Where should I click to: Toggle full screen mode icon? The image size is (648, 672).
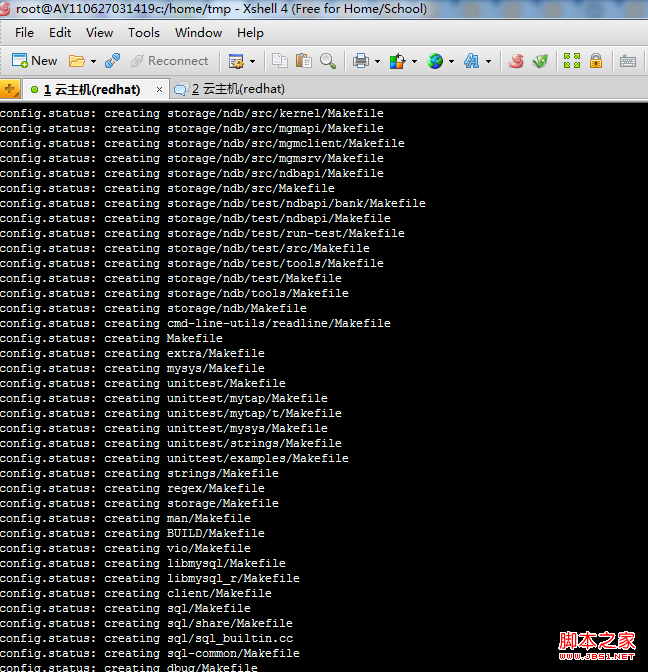(571, 60)
